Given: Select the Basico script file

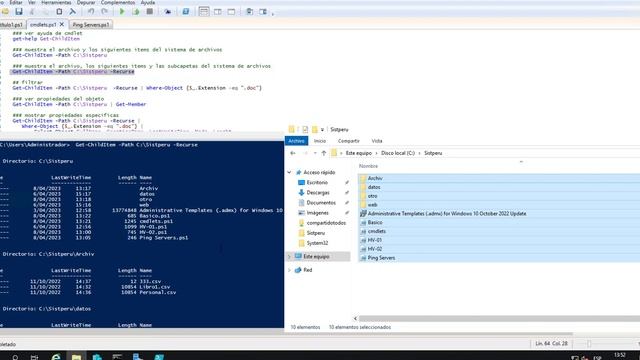Looking at the screenshot, I should (375, 223).
